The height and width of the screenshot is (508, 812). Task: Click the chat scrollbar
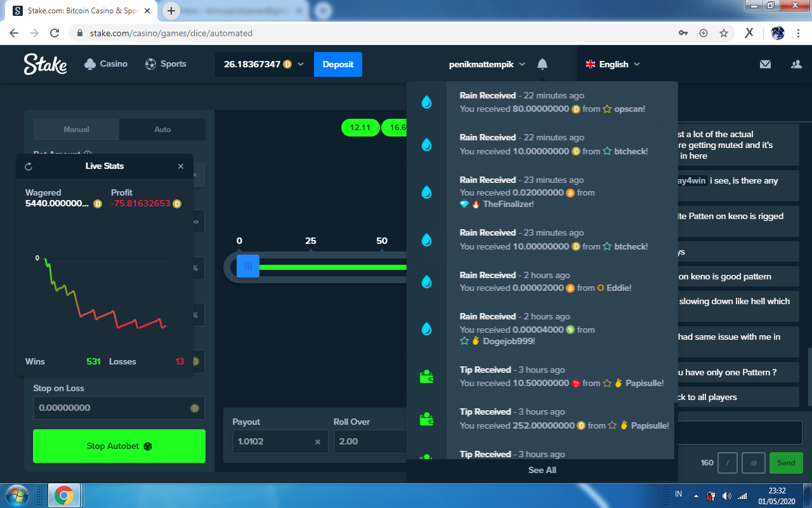809,378
